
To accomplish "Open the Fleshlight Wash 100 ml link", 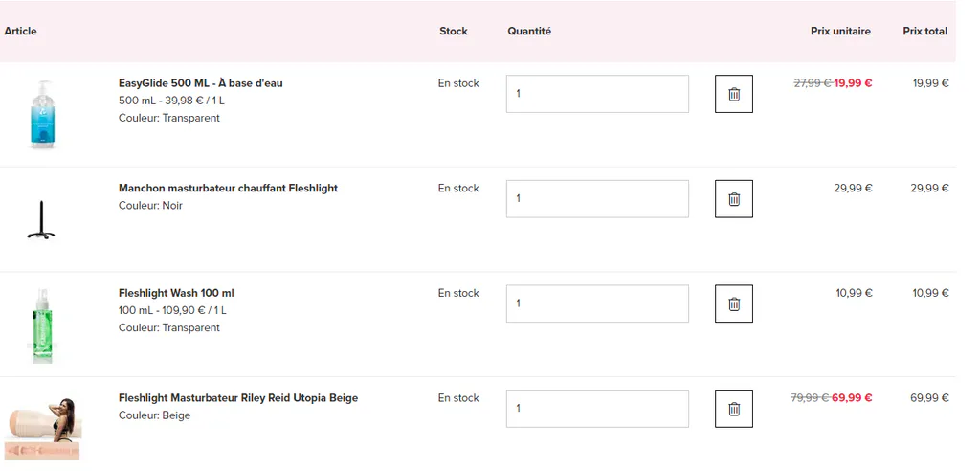I will [x=176, y=293].
